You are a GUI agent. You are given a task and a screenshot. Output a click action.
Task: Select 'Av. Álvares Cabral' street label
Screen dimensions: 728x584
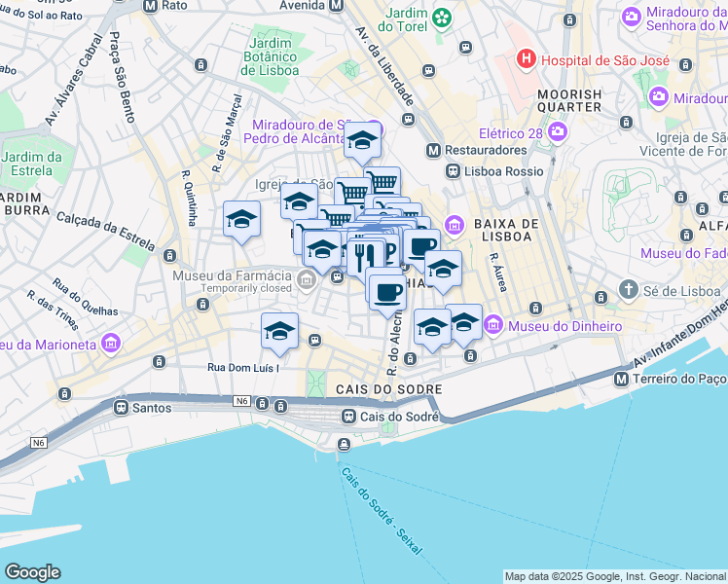click(74, 80)
